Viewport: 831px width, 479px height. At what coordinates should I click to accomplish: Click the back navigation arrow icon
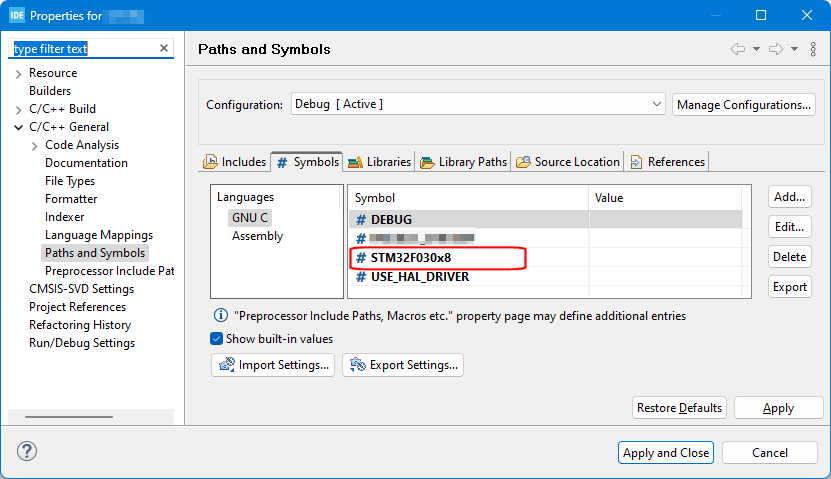click(738, 49)
